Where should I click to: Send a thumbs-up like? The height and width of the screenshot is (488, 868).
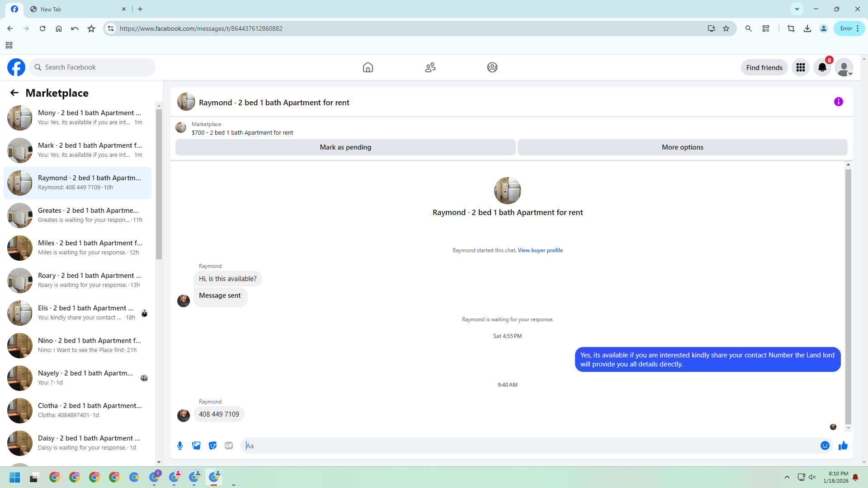pos(843,446)
